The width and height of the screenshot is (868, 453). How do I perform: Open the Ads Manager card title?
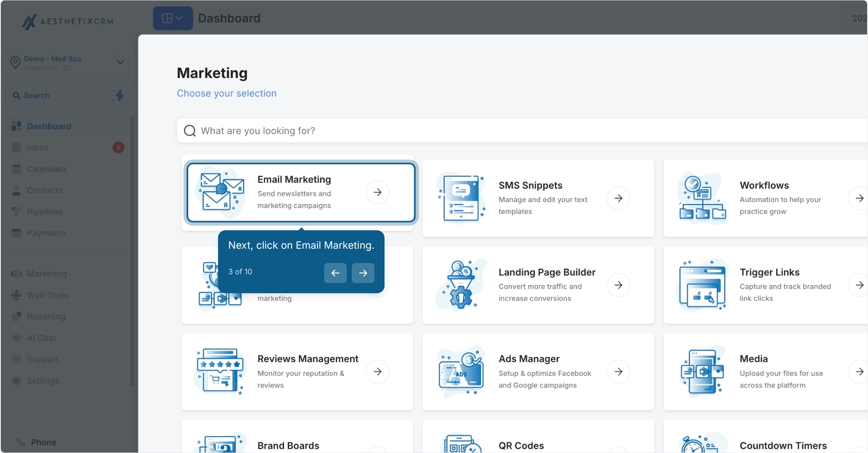pyautogui.click(x=529, y=359)
